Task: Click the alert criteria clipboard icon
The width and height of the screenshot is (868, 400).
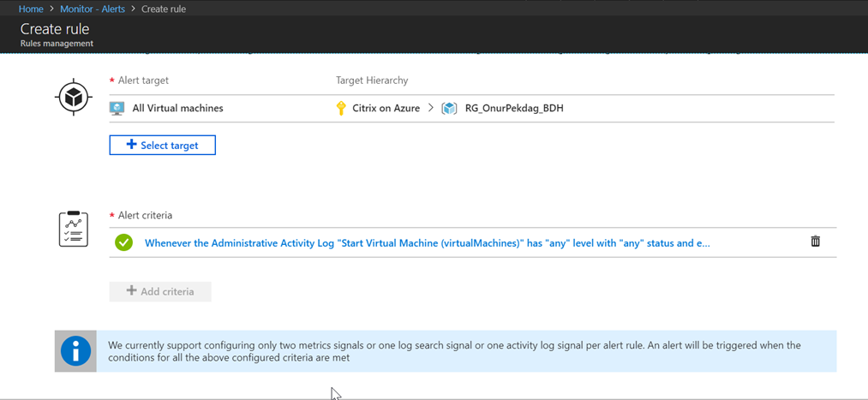Action: 73,229
